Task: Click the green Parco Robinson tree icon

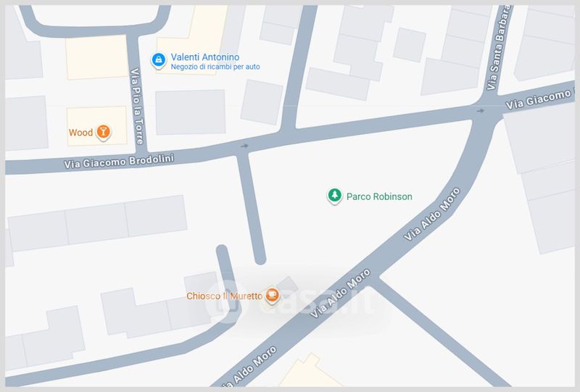Action: click(334, 196)
